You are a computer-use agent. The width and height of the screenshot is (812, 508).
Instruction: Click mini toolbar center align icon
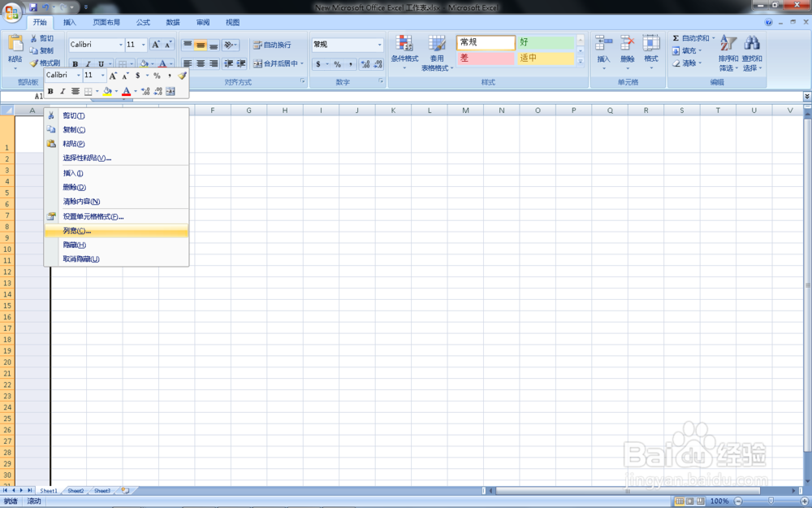point(75,91)
